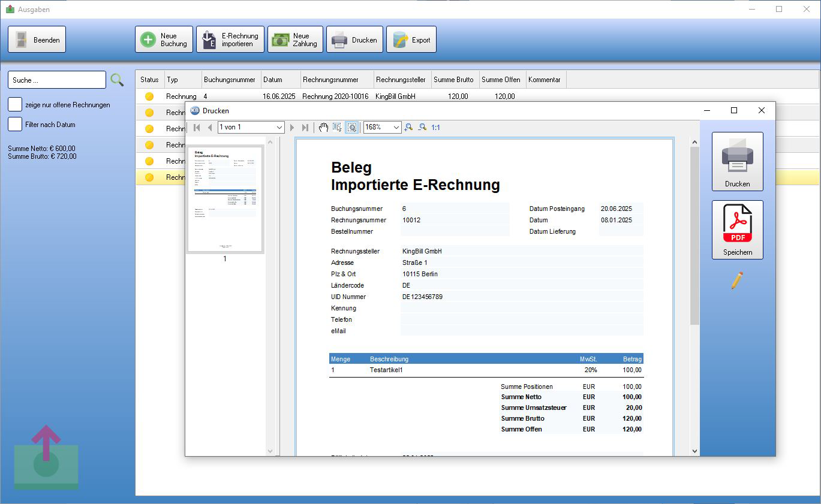The height and width of the screenshot is (504, 821).
Task: Reset zoom with the 1:1 button
Action: click(x=436, y=128)
